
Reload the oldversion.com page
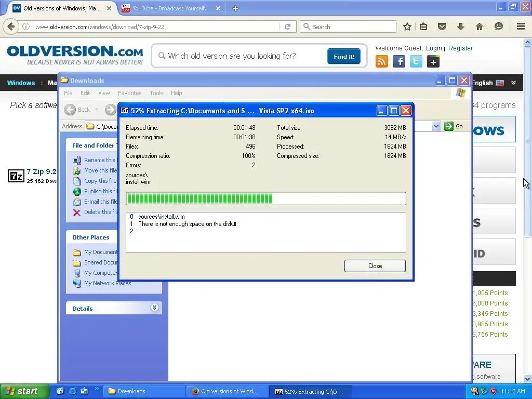coord(288,26)
